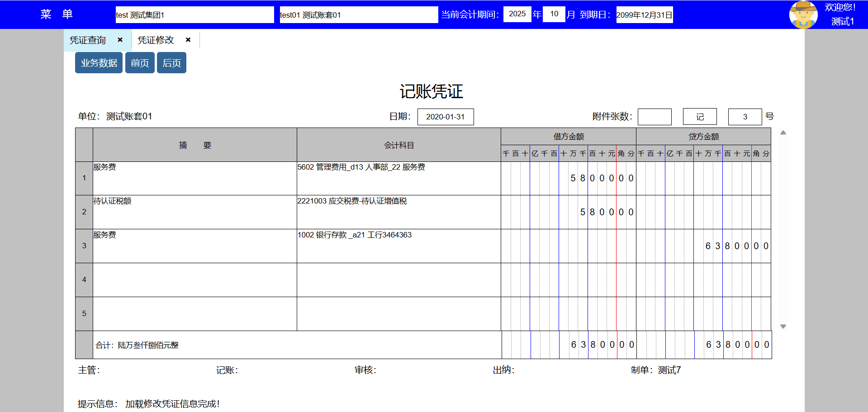Close the 凭证查询 tab
Screen dimensions: 868x412
click(x=120, y=40)
